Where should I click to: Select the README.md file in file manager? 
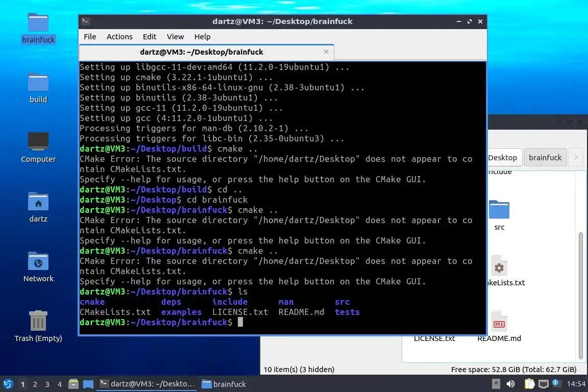(499, 326)
